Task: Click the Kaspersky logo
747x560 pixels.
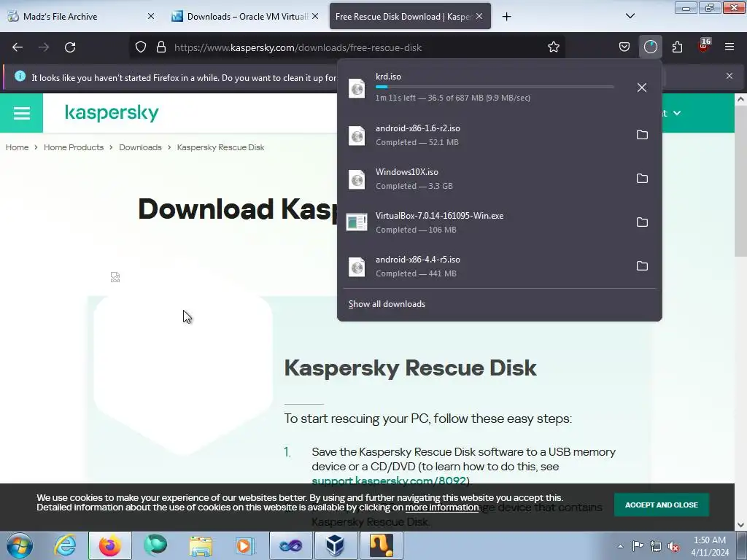Action: (112, 113)
